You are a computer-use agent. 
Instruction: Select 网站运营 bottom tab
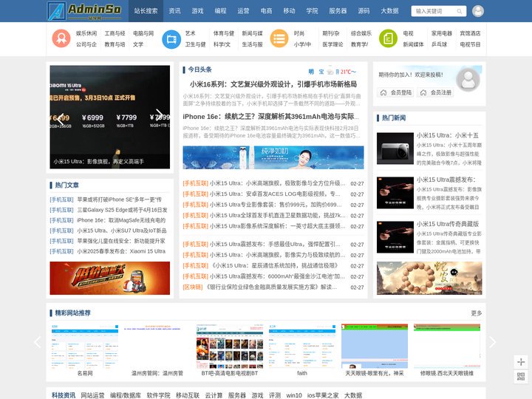(92, 395)
